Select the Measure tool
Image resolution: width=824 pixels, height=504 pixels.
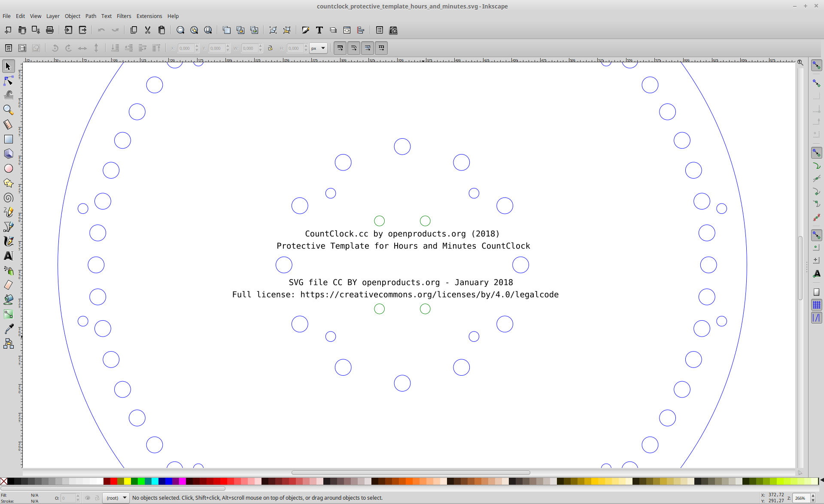point(8,124)
